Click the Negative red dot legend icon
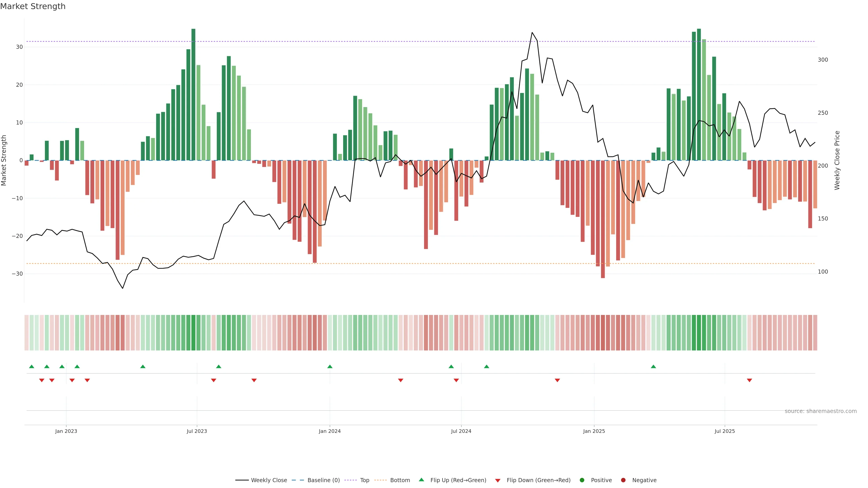868x488 pixels. tap(623, 480)
